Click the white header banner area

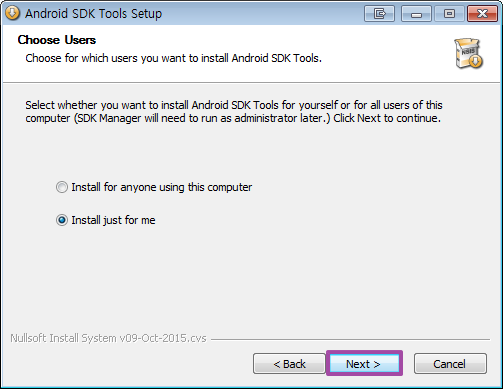click(251, 53)
